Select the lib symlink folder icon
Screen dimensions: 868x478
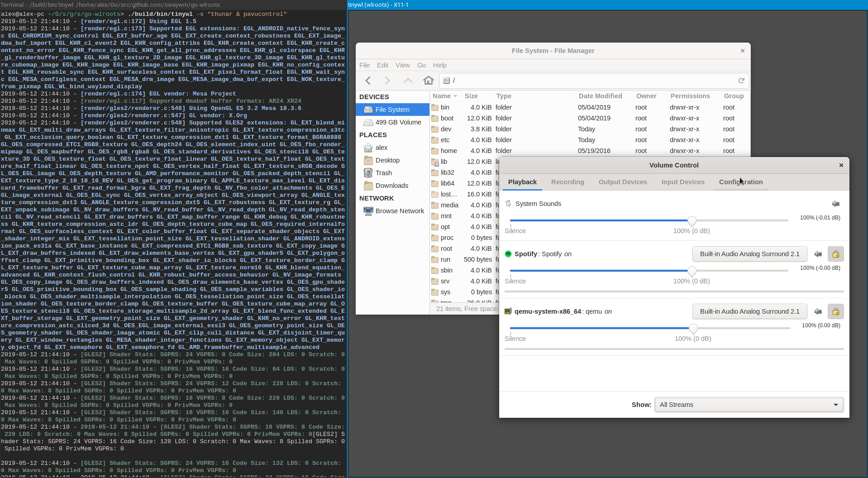[435, 162]
